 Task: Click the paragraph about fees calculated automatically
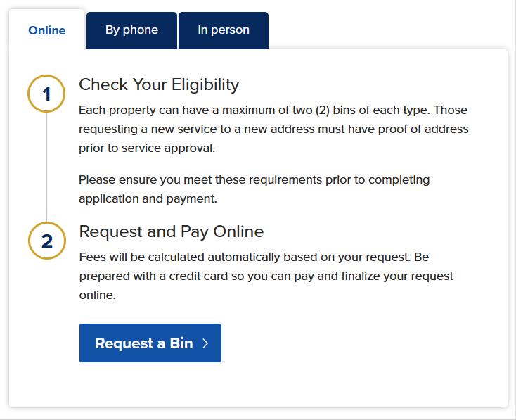click(x=266, y=276)
